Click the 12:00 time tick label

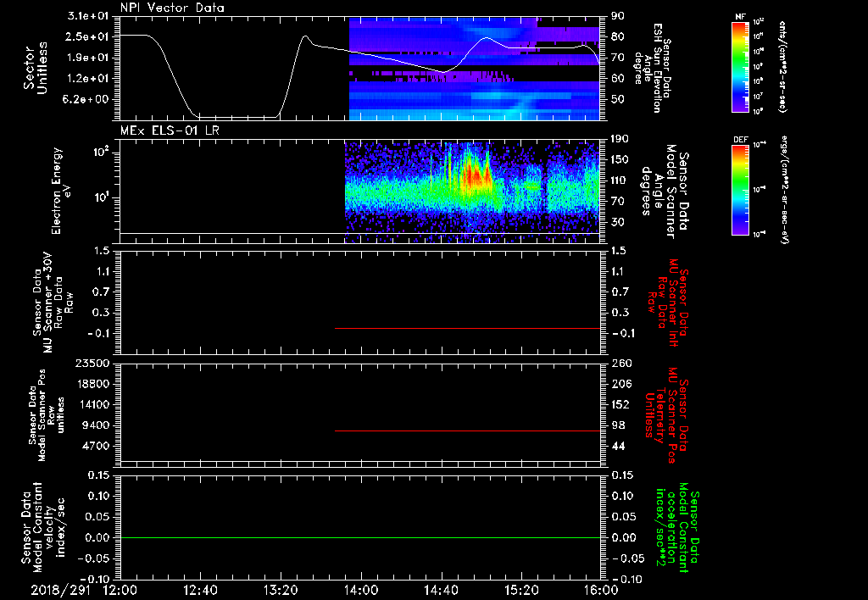(120, 590)
